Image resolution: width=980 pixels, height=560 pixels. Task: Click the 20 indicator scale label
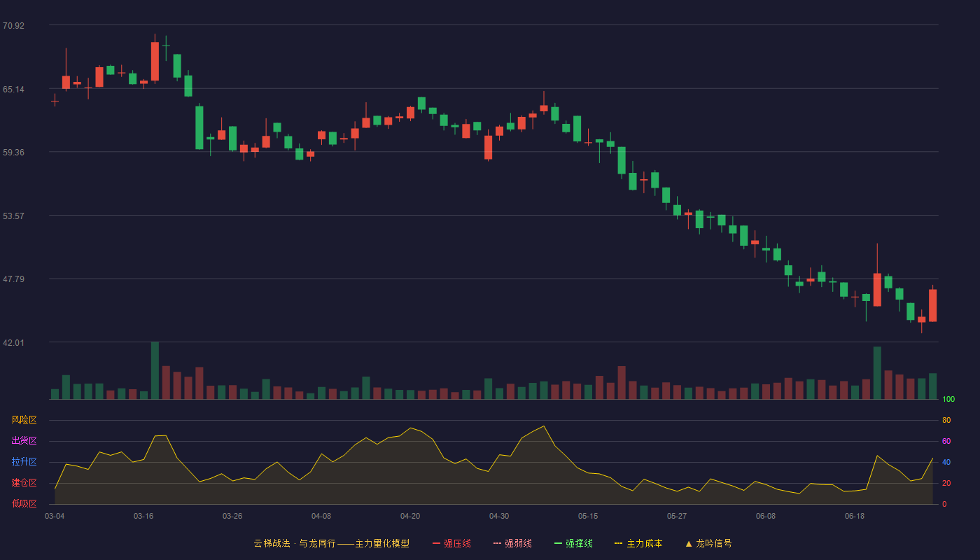pos(946,483)
